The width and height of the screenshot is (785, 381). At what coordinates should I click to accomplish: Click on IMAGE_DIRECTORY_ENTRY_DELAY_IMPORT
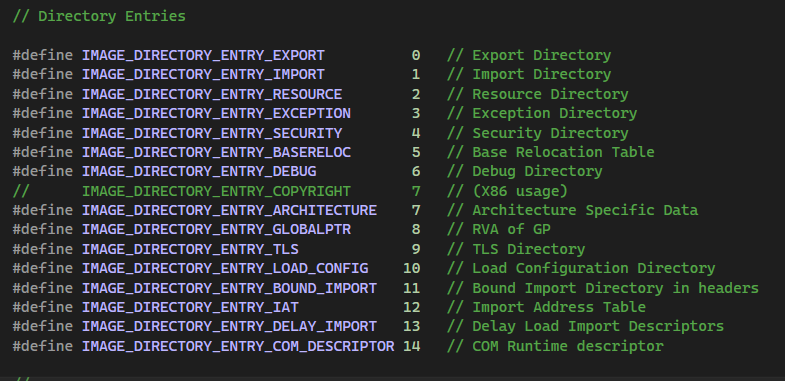(229, 326)
